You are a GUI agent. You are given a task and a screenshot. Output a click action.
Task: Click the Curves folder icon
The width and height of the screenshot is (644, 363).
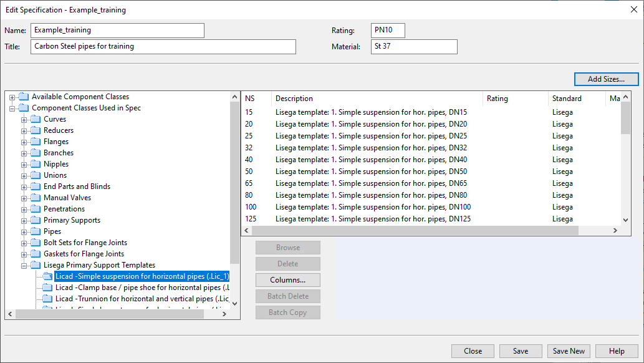36,119
